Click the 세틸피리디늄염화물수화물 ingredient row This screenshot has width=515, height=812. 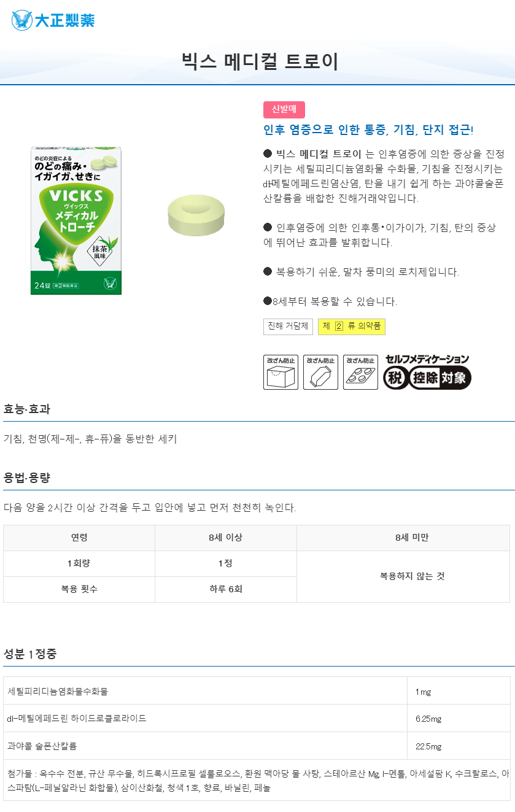pos(257,691)
